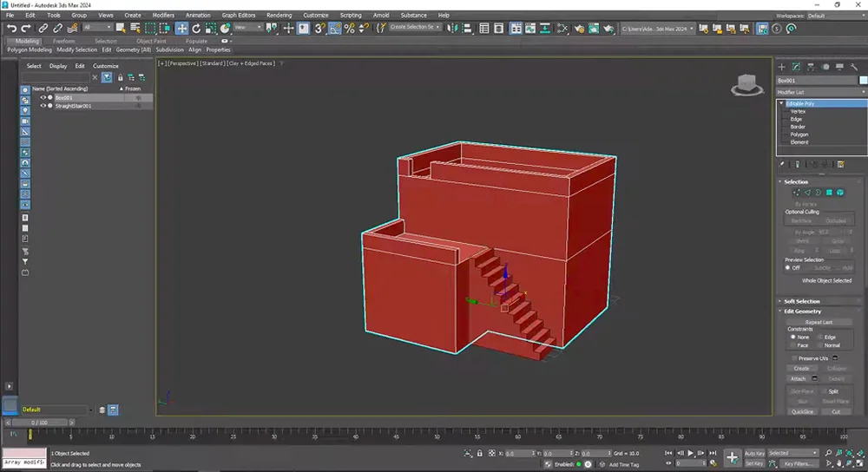The width and height of the screenshot is (868, 472).
Task: Activate the Select and Rotate tool
Action: point(196,28)
